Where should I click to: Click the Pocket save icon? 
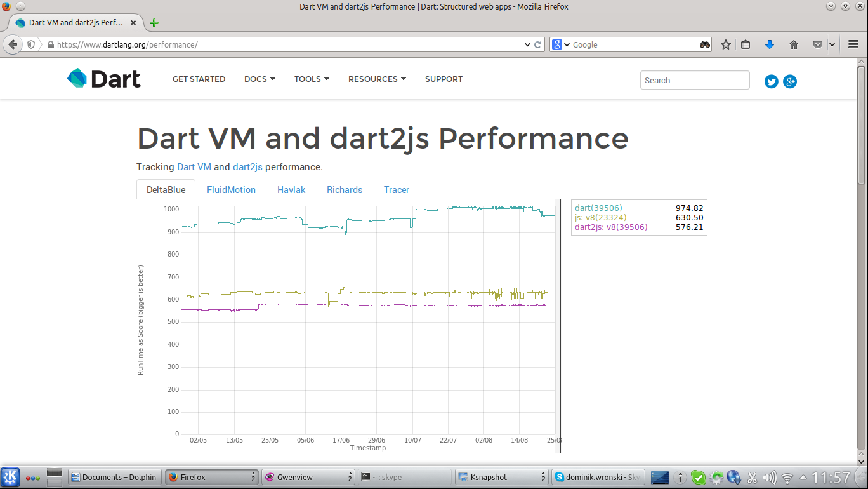[x=818, y=45]
